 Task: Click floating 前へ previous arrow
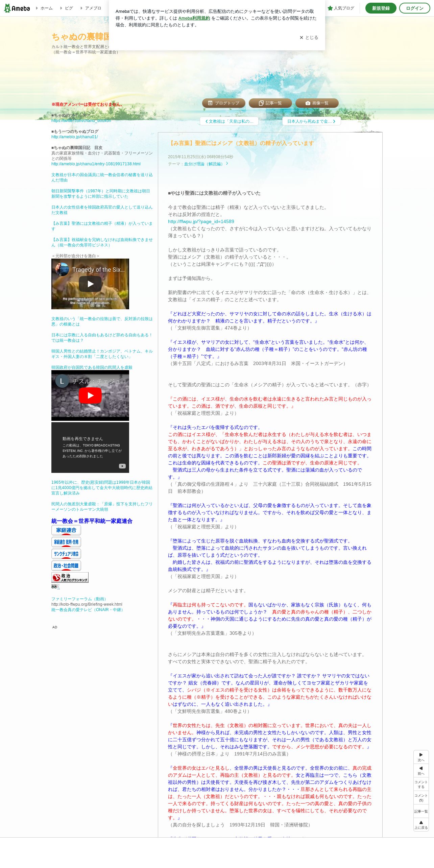pos(421,771)
